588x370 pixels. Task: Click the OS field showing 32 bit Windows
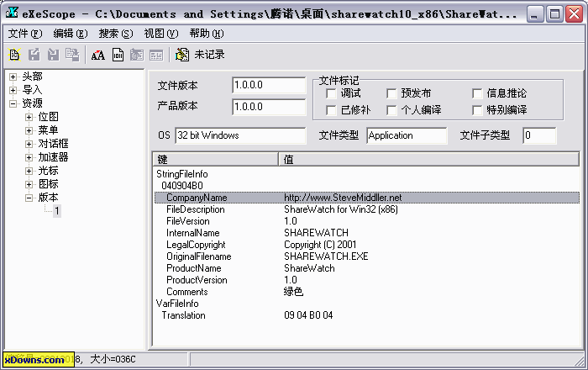click(240, 135)
